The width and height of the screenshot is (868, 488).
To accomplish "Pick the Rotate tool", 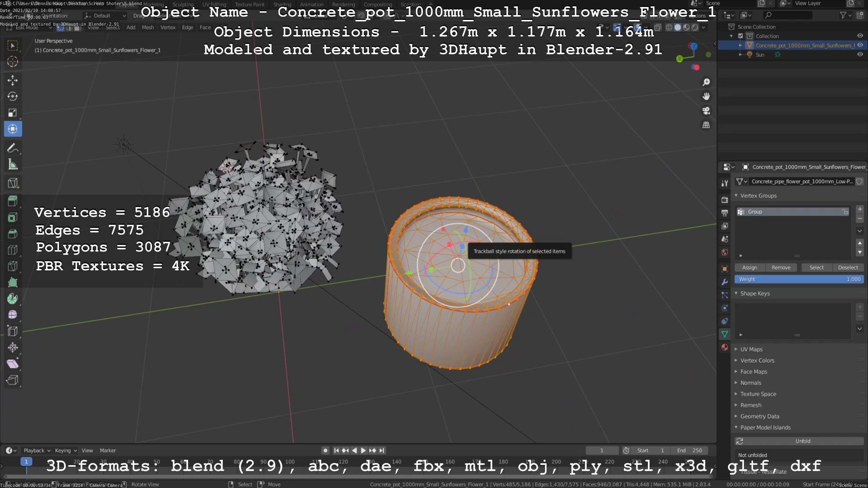I will click(13, 97).
